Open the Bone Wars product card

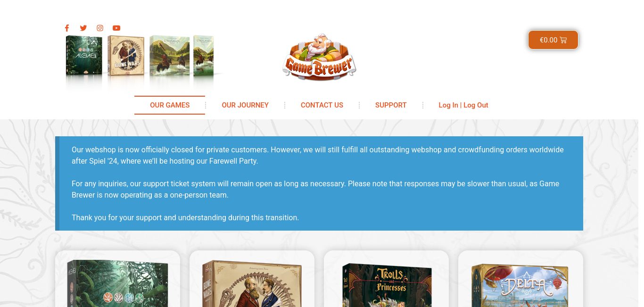click(x=252, y=279)
